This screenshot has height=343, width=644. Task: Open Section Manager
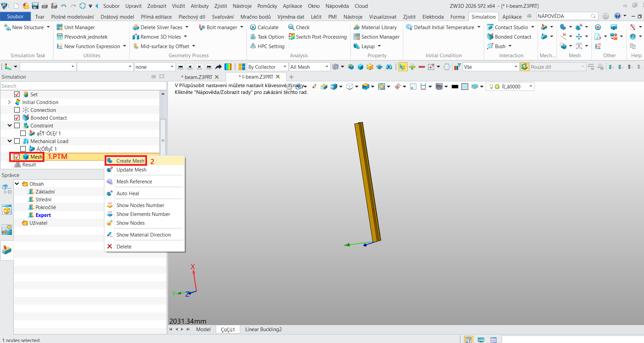376,37
